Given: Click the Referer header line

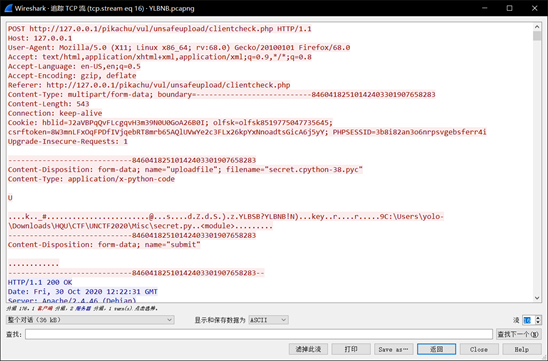Looking at the screenshot, I should coord(149,85).
